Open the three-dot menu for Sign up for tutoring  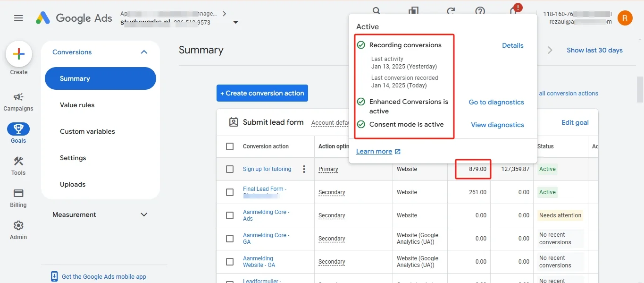[304, 169]
